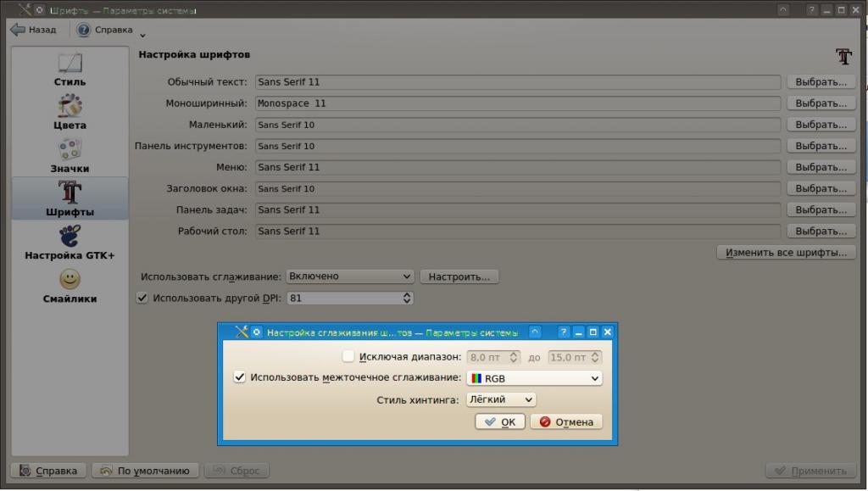Click the shade arrow in main title bar
Viewport: 868px width, 491px height.
(782, 9)
